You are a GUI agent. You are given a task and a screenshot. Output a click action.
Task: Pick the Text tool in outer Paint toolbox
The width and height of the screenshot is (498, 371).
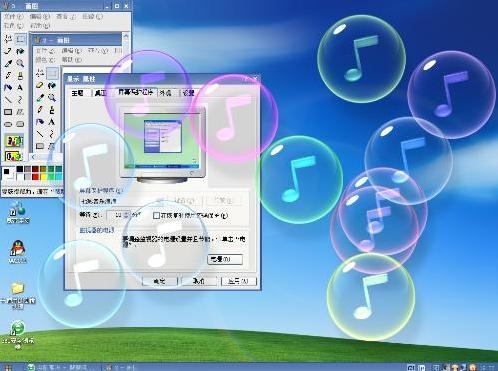(20, 88)
